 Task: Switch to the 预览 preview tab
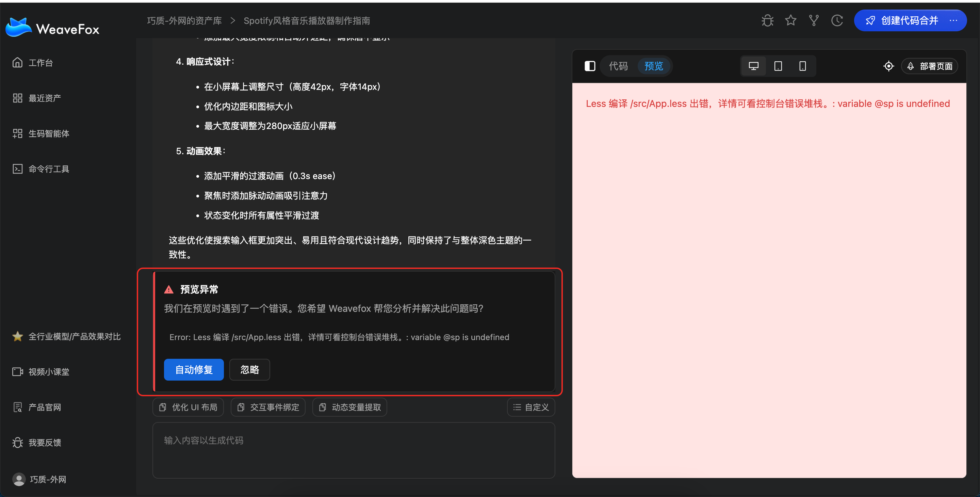pos(654,66)
